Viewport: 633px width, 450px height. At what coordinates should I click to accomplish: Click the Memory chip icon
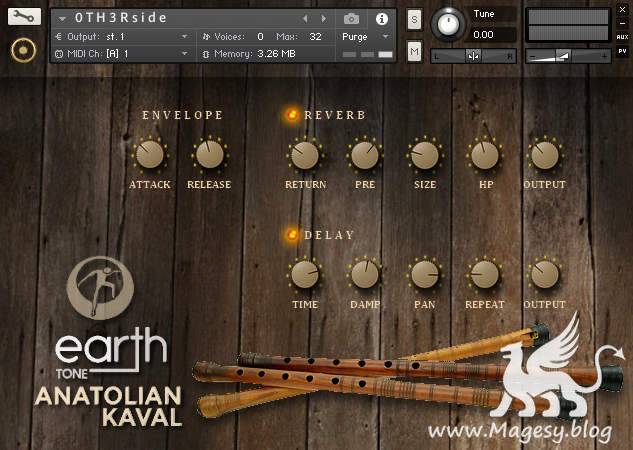click(206, 54)
